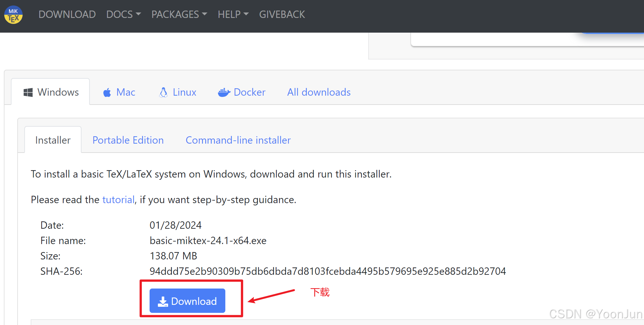The height and width of the screenshot is (325, 644).
Task: Open the tutorial link
Action: click(118, 200)
